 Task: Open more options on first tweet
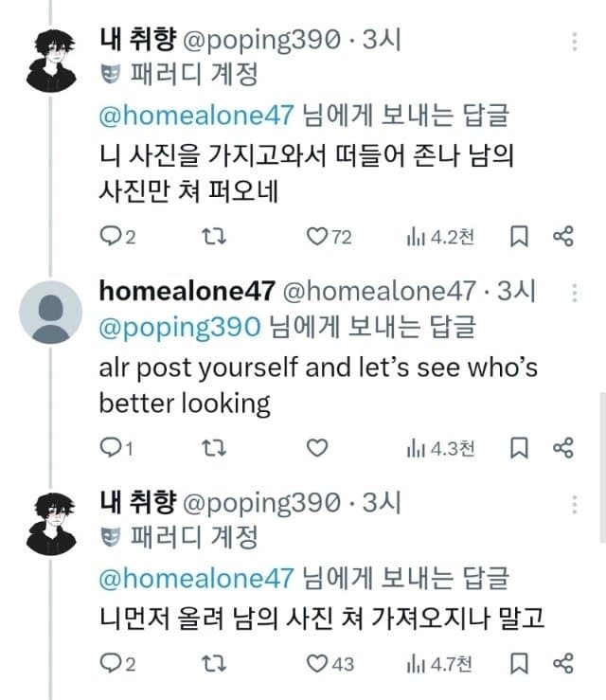[x=575, y=42]
